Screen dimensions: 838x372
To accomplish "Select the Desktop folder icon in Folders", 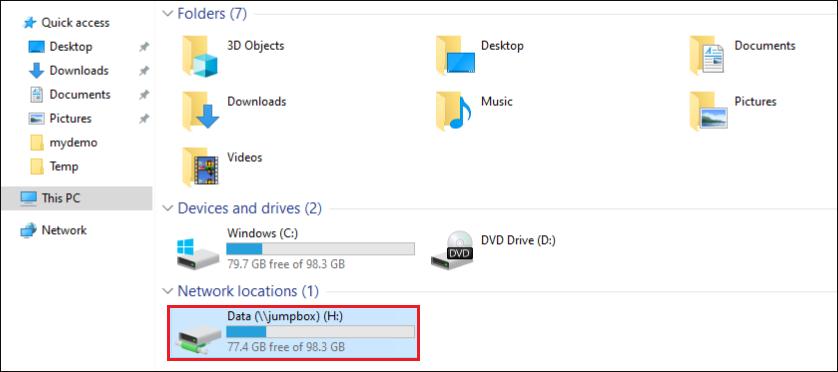I will (455, 55).
